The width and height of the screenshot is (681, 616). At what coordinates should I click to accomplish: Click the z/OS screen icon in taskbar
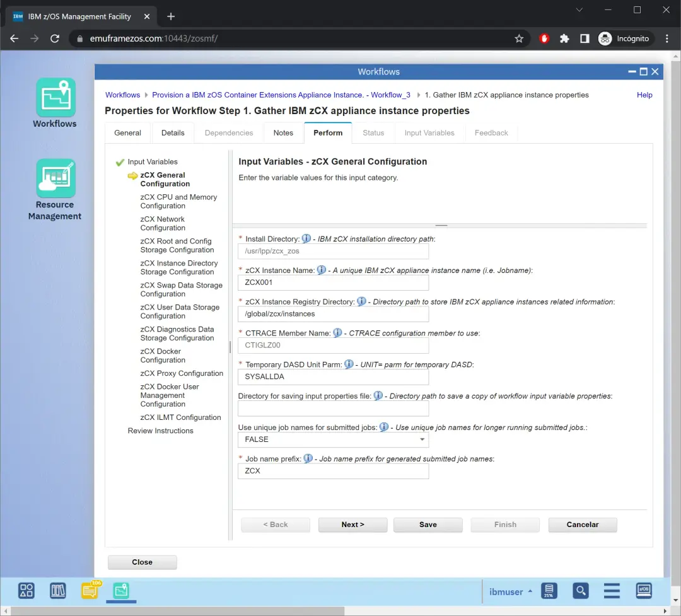point(644,591)
